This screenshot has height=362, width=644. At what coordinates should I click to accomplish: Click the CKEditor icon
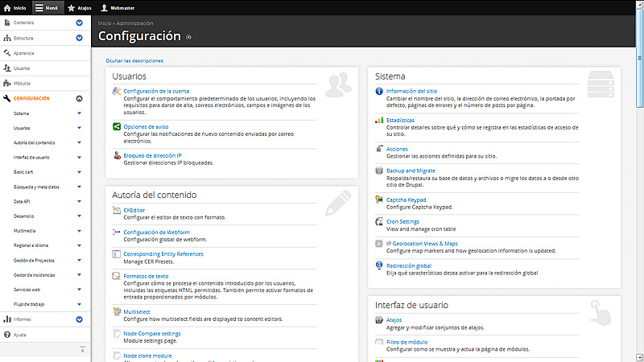tap(117, 210)
